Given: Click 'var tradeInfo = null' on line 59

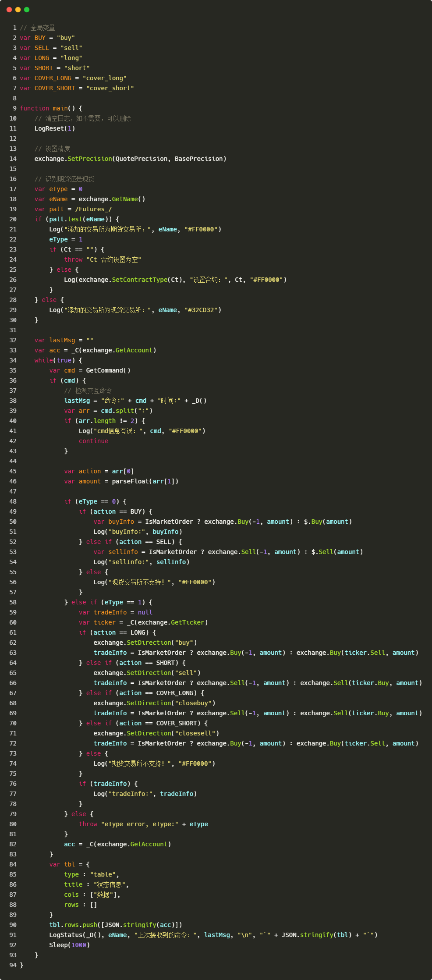Looking at the screenshot, I should [116, 612].
